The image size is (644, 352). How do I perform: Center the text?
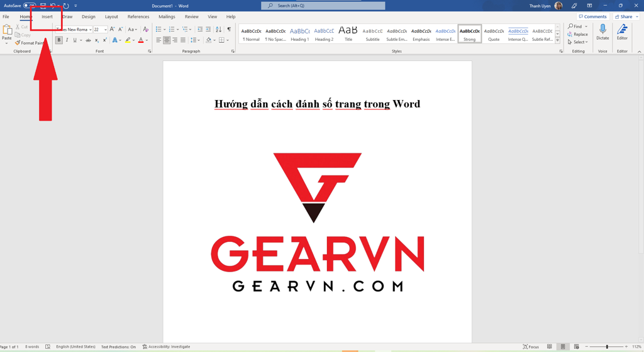[167, 40]
